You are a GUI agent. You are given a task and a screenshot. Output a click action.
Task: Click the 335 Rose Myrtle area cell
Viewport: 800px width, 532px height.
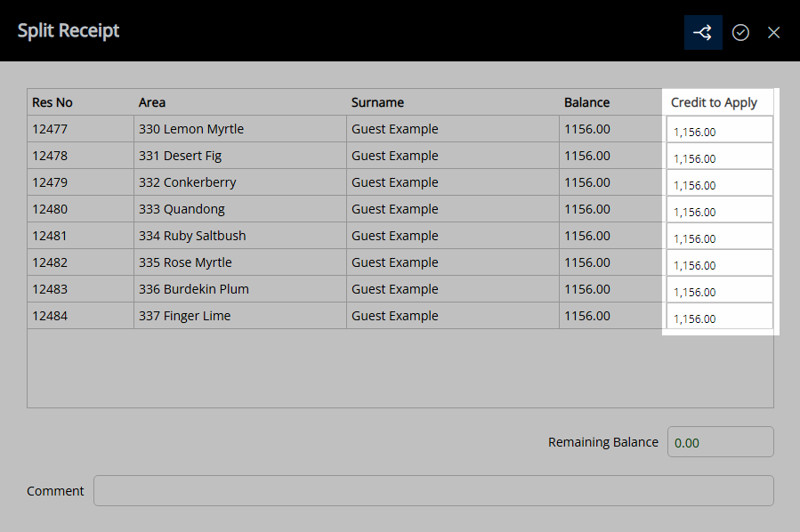coord(239,262)
